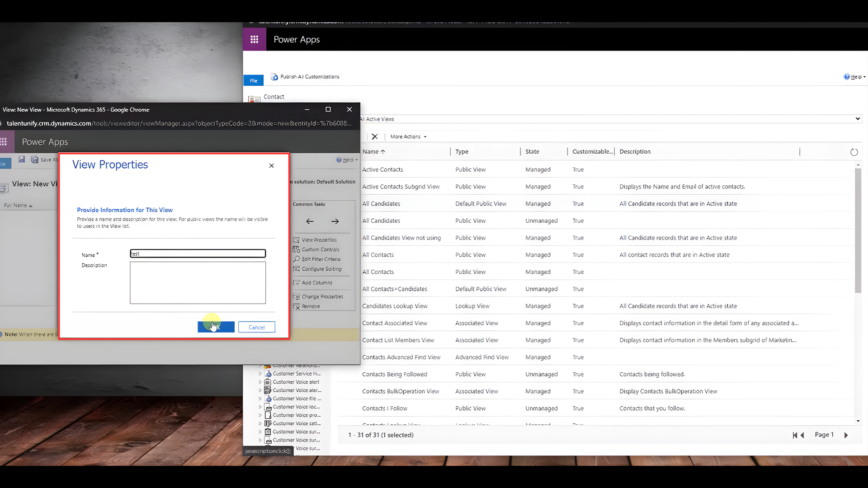Go to previous page of views list
This screenshot has width=868, height=488.
pyautogui.click(x=802, y=435)
